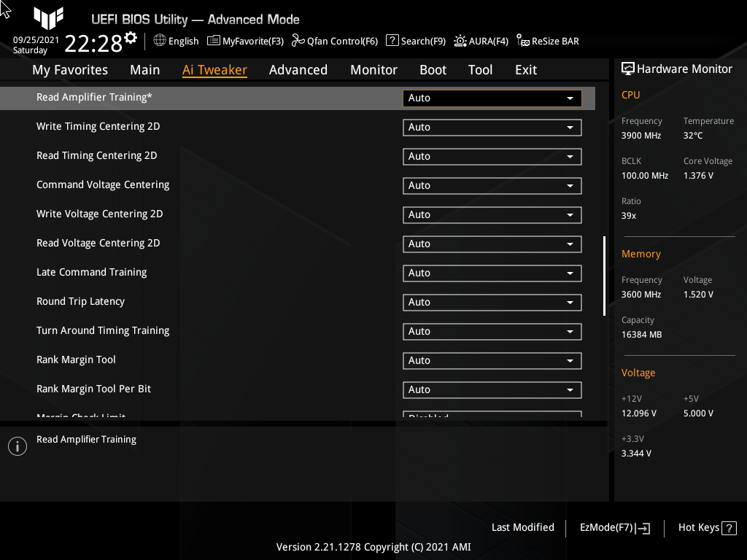Select Command Voltage Centering label
This screenshot has width=747, height=560.
103,184
